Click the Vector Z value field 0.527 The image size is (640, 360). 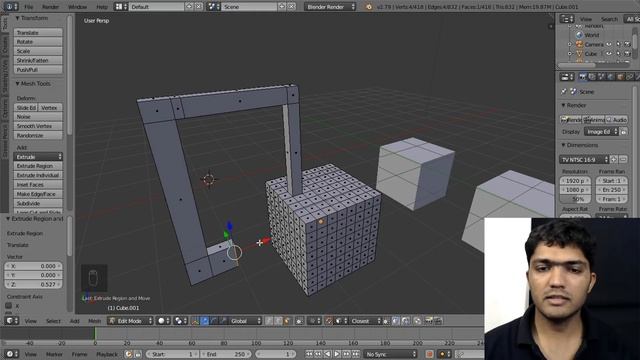click(x=34, y=284)
